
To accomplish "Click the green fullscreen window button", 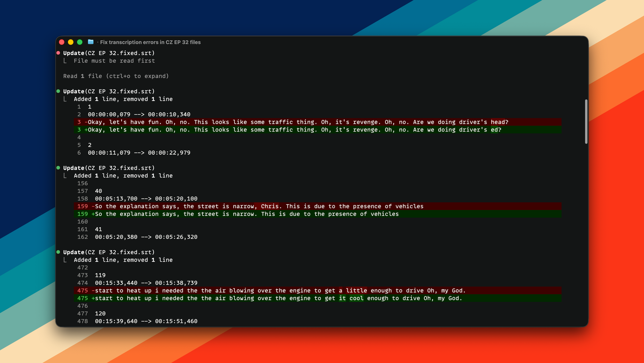I will [79, 42].
